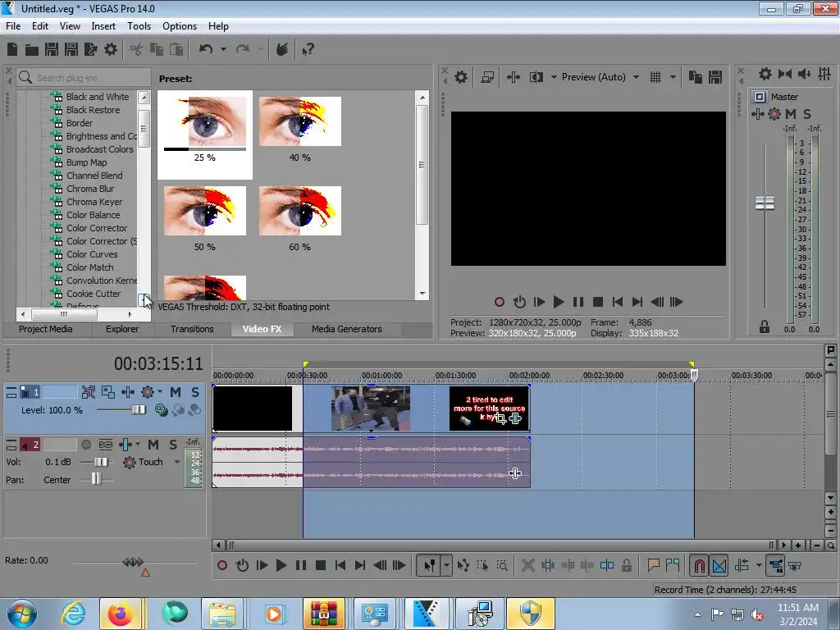Open Preview (Auto) quality dropdown
Viewport: 840px width, 630px height.
point(636,77)
